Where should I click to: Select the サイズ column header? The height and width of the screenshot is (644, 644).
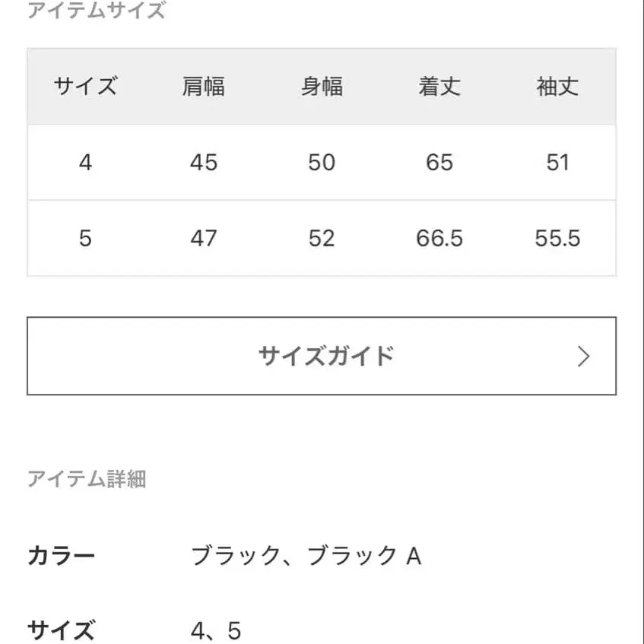(85, 86)
